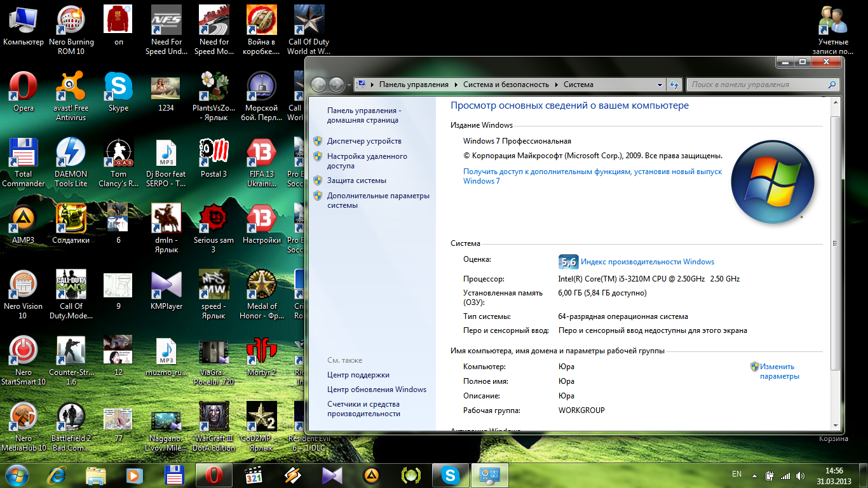Click the Nero MediaHub 10 desktop icon

click(x=24, y=426)
